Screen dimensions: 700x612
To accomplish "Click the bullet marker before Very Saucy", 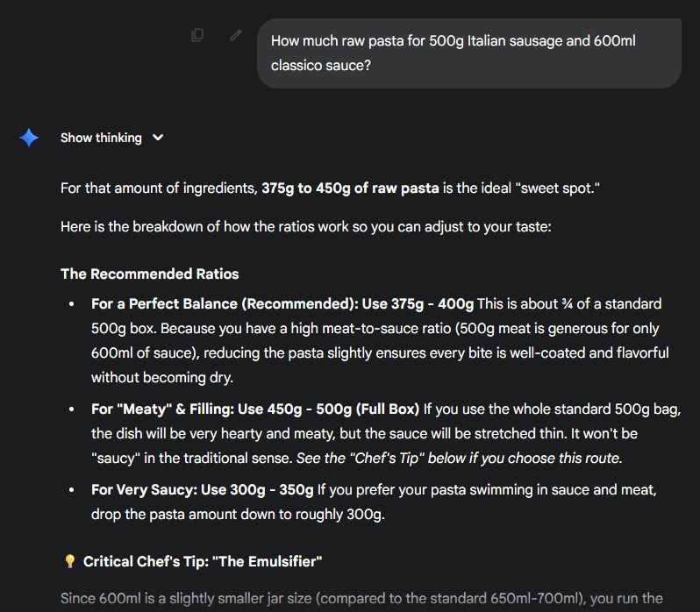I will click(72, 490).
